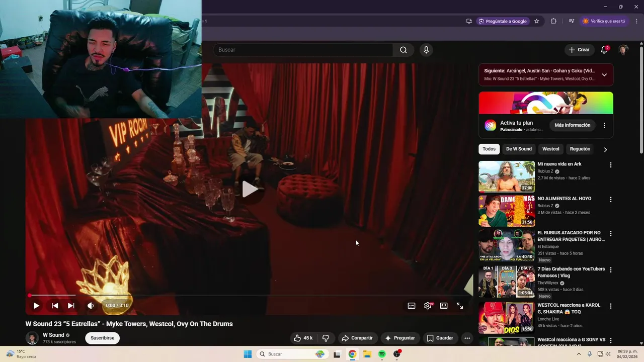Select the De W Sound filter chip
The width and height of the screenshot is (644, 362).
(x=519, y=149)
